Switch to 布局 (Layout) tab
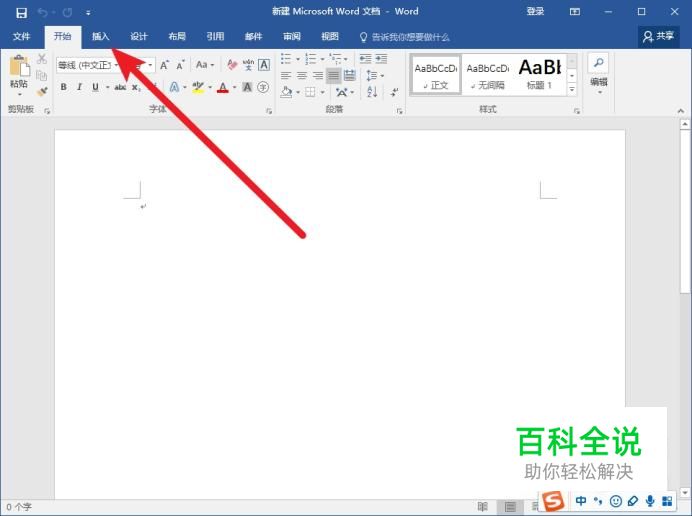The image size is (692, 516). click(177, 37)
